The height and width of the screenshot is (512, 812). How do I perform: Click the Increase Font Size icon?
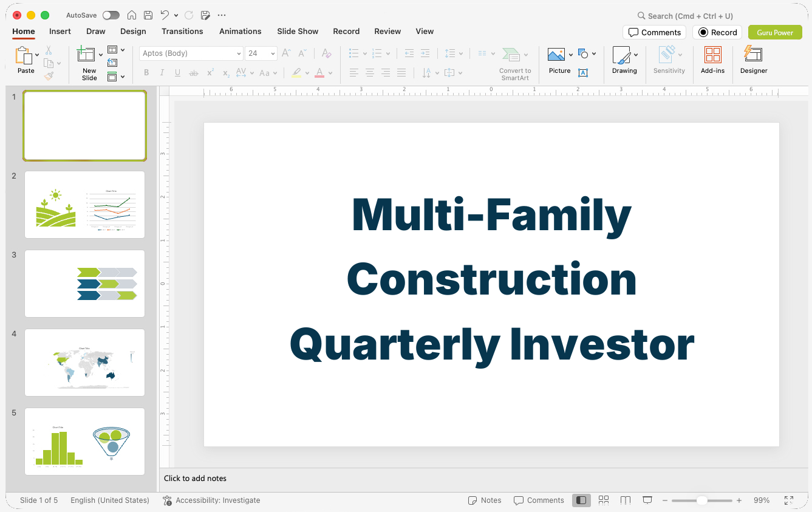pos(287,53)
